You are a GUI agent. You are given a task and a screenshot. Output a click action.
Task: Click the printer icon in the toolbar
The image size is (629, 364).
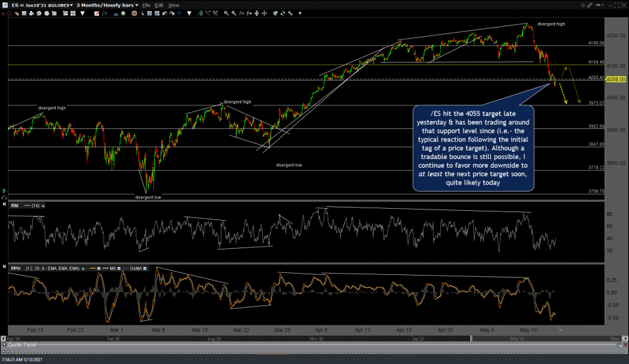(x=31, y=14)
